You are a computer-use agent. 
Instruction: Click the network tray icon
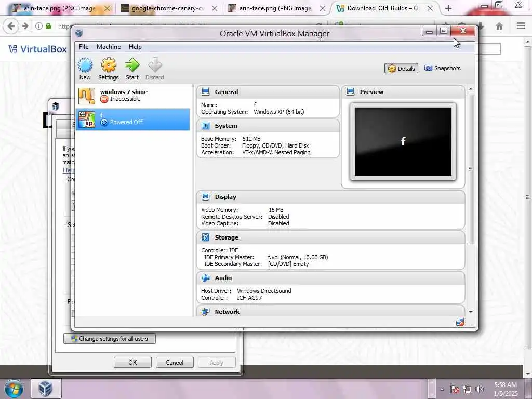tap(467, 389)
